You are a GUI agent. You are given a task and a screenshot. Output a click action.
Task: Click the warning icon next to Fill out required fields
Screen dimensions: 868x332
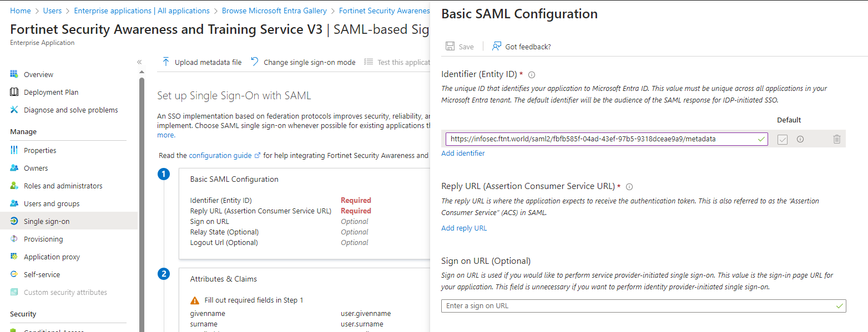[x=195, y=300]
